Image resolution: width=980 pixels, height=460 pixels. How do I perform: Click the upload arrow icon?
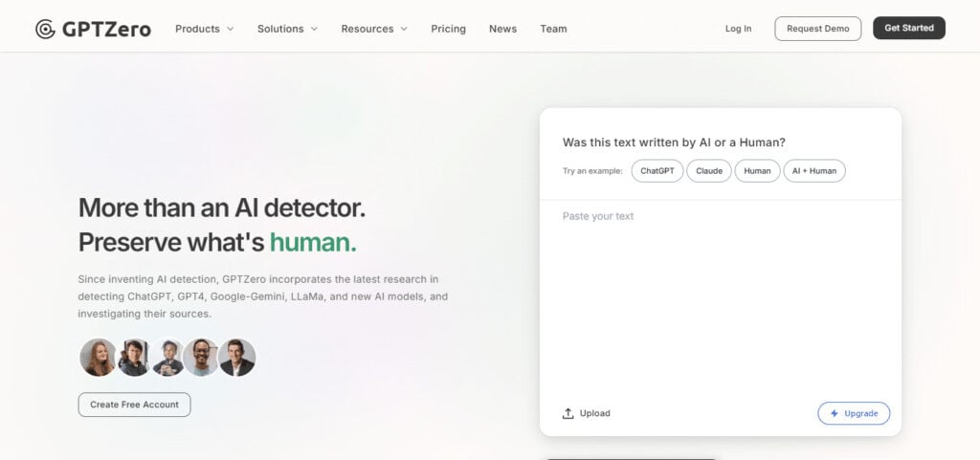(x=568, y=413)
